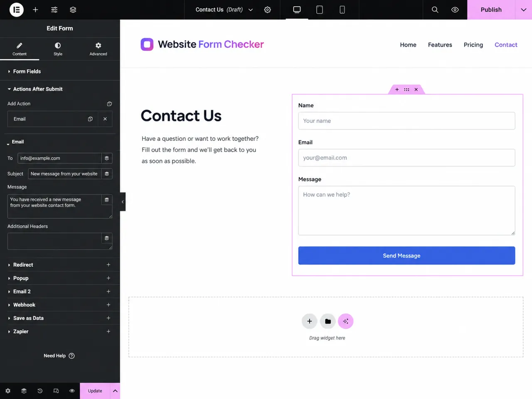
Task: Click the To email address field
Action: (x=59, y=158)
